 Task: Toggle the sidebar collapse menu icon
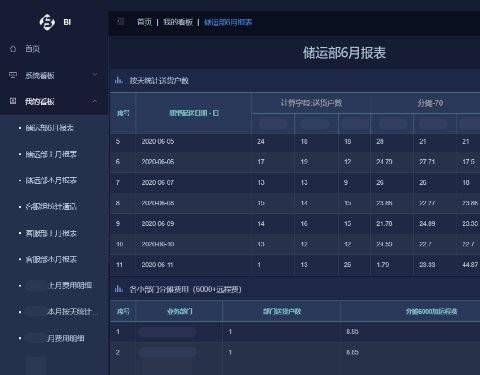121,22
